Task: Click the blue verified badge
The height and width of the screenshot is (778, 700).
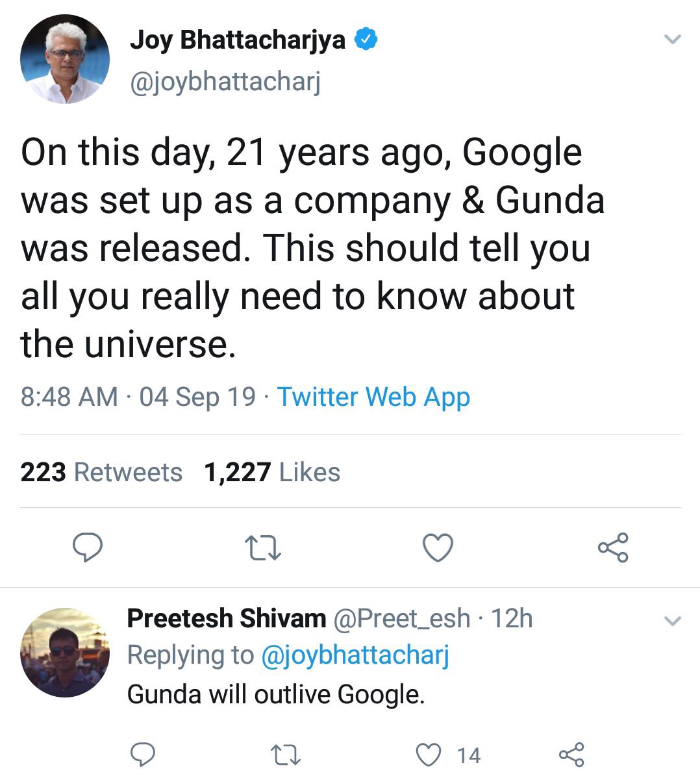Action: pos(366,40)
